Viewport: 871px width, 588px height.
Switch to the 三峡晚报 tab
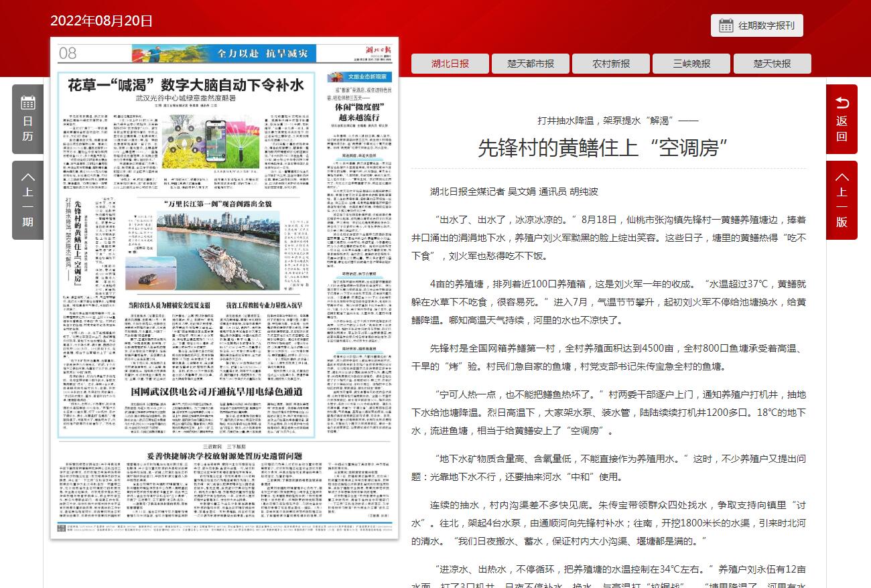point(691,64)
